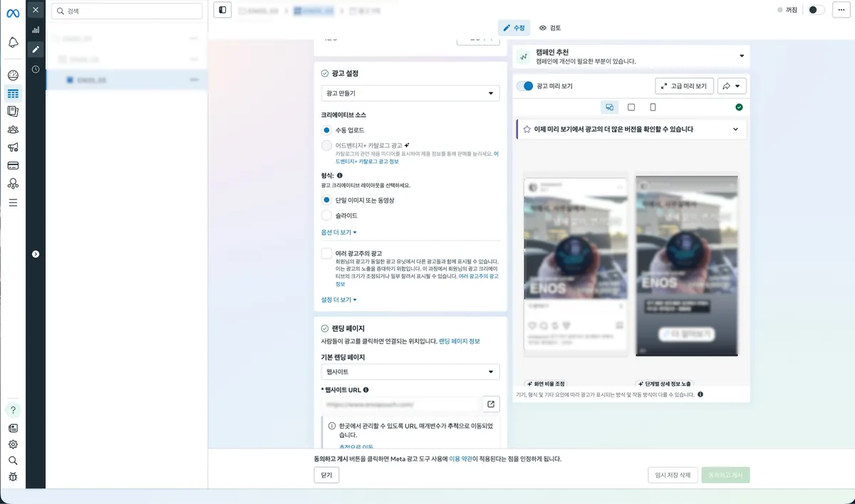This screenshot has width=855, height=504.
Task: Open the share arrow dropdown
Action: 732,86
